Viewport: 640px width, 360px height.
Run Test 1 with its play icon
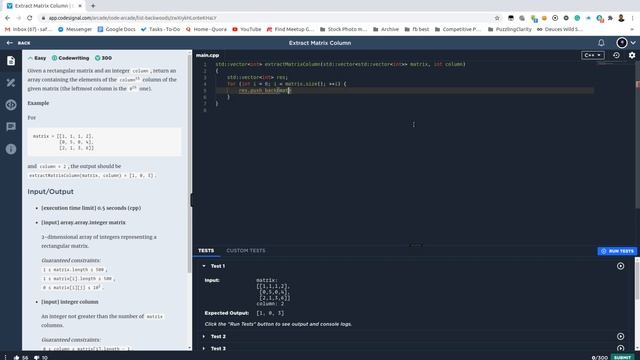tap(620, 266)
